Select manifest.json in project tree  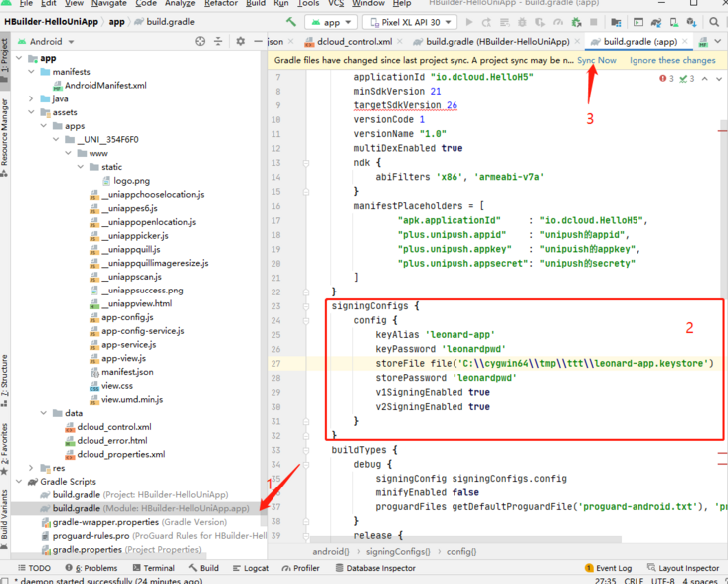[121, 372]
